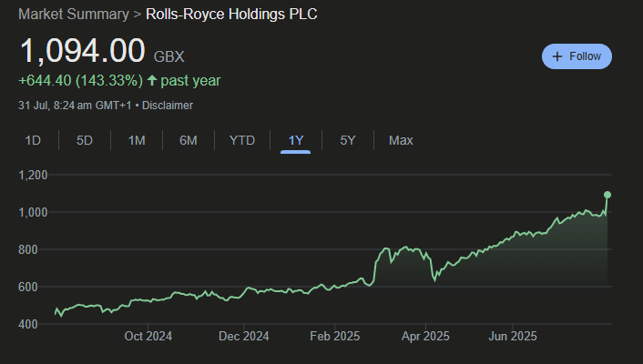This screenshot has width=643, height=364.
Task: Click the Oct 2024 axis label
Action: coord(148,336)
